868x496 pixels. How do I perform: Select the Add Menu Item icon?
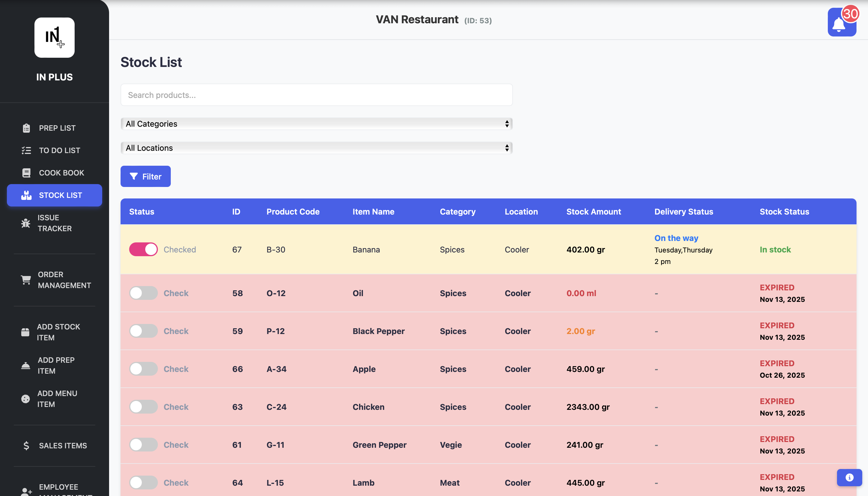point(26,399)
